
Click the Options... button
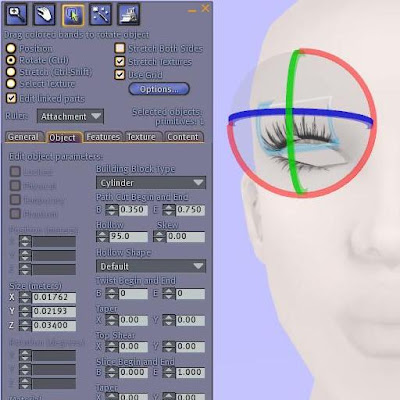(159, 89)
